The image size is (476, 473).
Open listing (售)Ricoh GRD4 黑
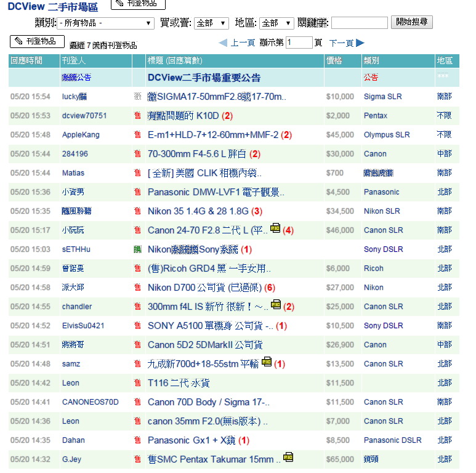pos(209,269)
